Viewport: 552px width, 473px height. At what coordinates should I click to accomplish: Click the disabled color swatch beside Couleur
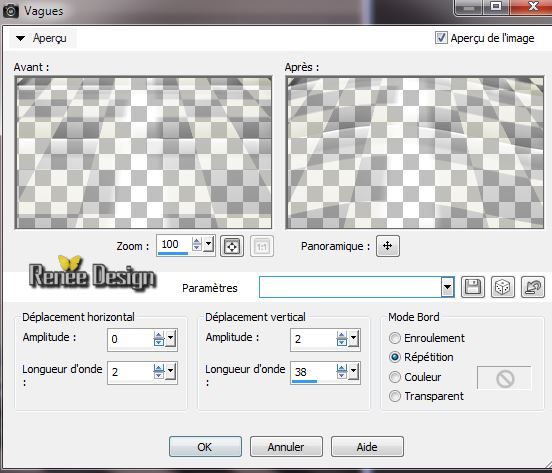(504, 378)
